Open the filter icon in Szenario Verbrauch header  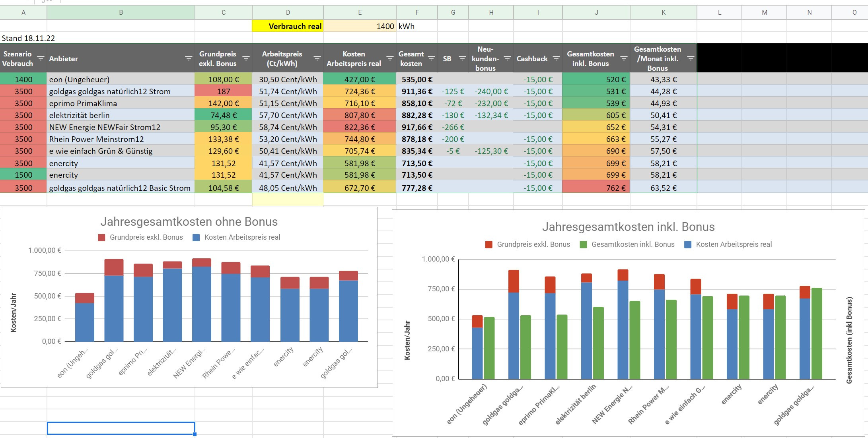(41, 58)
